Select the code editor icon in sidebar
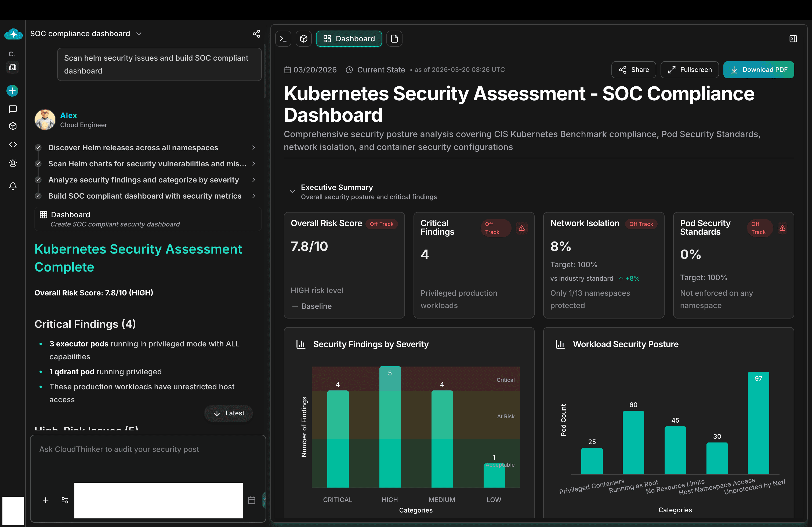 pos(13,144)
